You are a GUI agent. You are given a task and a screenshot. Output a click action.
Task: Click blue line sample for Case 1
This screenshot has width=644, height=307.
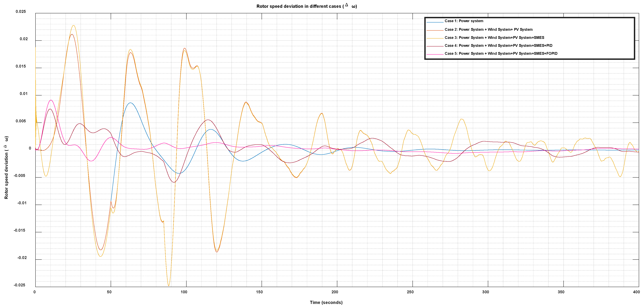point(435,22)
